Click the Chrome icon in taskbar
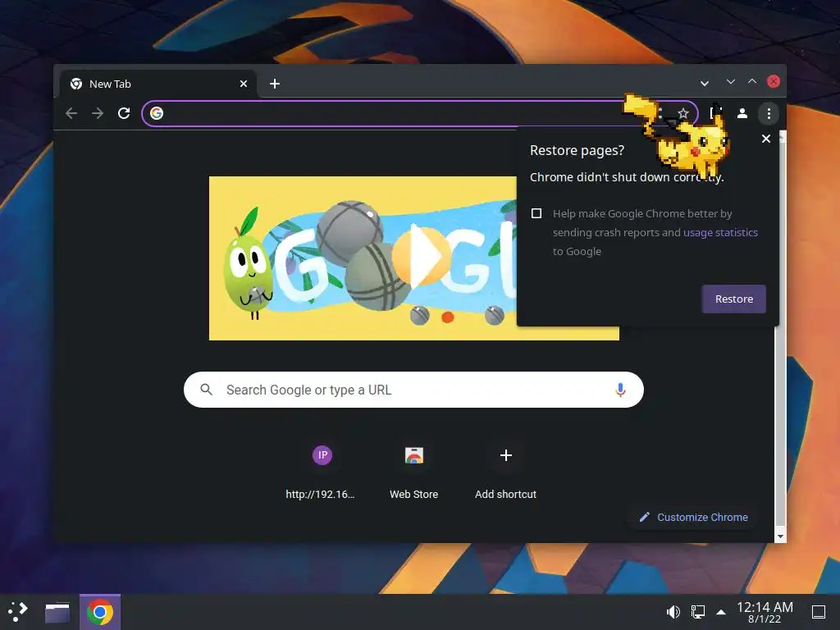This screenshot has height=630, width=840. click(x=100, y=612)
